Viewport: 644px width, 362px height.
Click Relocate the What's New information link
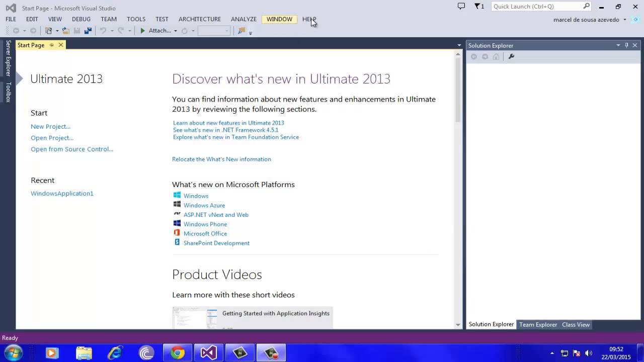click(x=221, y=159)
